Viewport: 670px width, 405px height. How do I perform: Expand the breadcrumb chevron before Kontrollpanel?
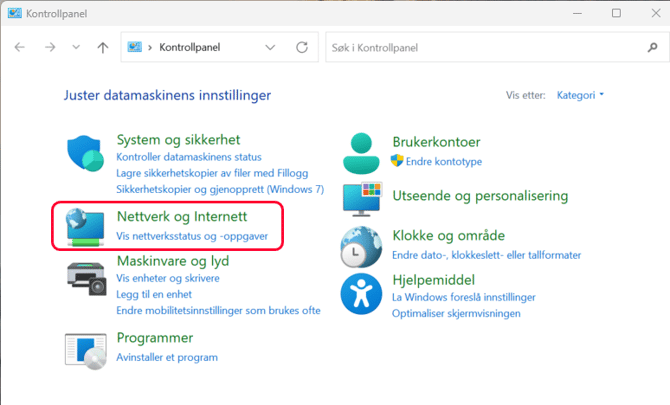[x=150, y=47]
